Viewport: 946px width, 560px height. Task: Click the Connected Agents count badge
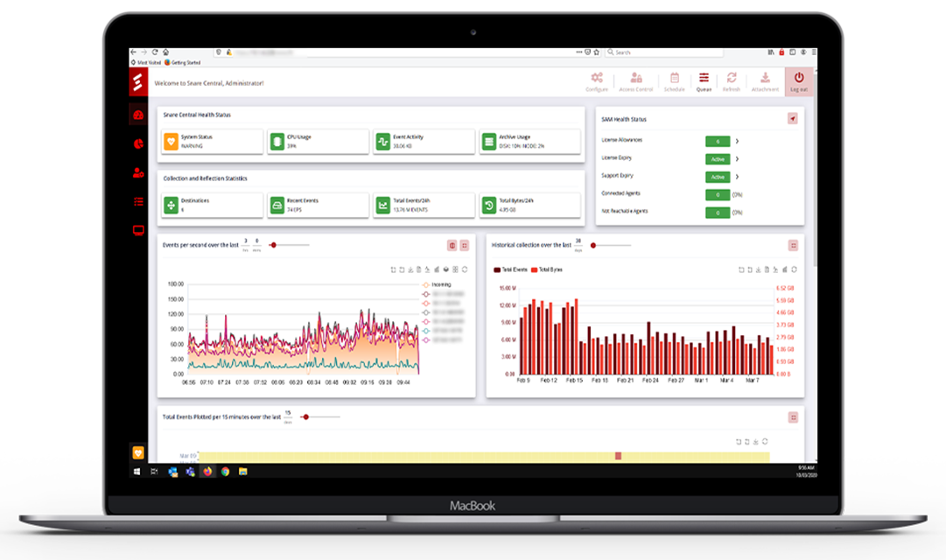[x=718, y=194]
